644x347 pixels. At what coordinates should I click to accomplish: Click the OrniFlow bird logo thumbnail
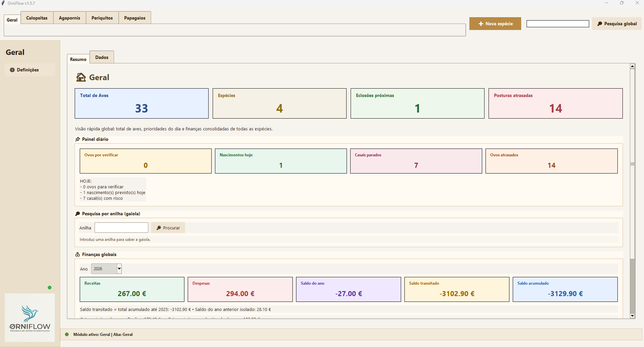tap(30, 317)
